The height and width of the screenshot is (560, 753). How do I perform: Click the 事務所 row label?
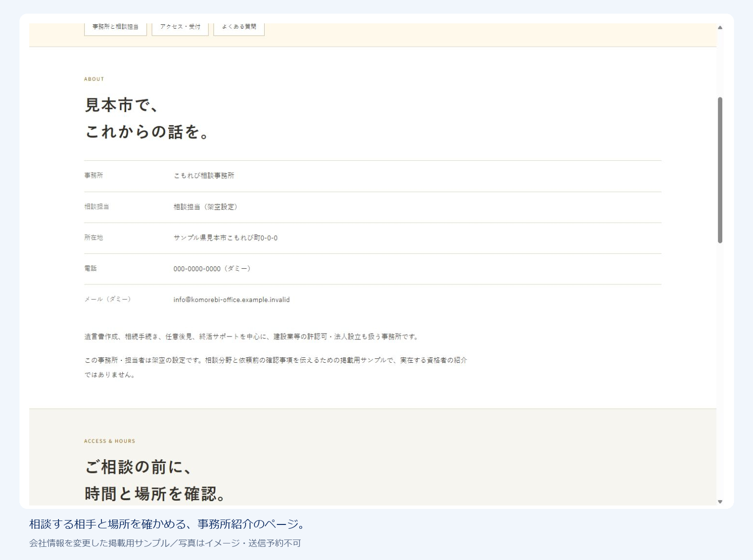pos(94,176)
